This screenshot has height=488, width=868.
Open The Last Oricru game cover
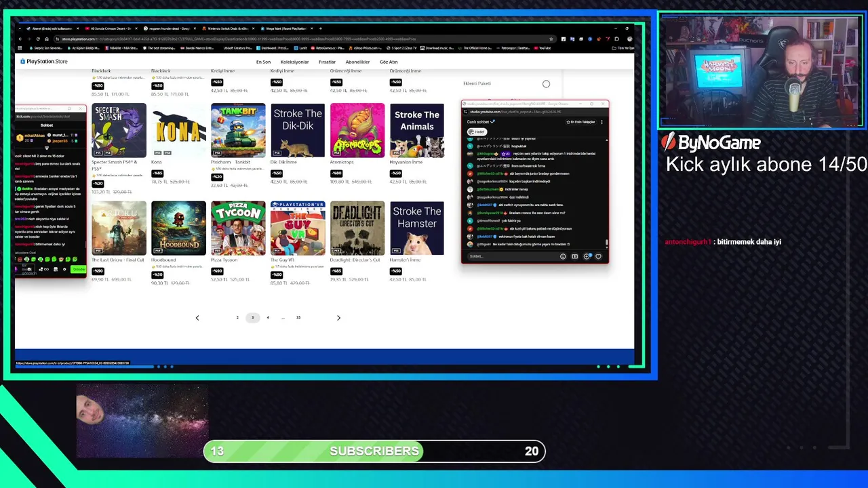click(119, 228)
